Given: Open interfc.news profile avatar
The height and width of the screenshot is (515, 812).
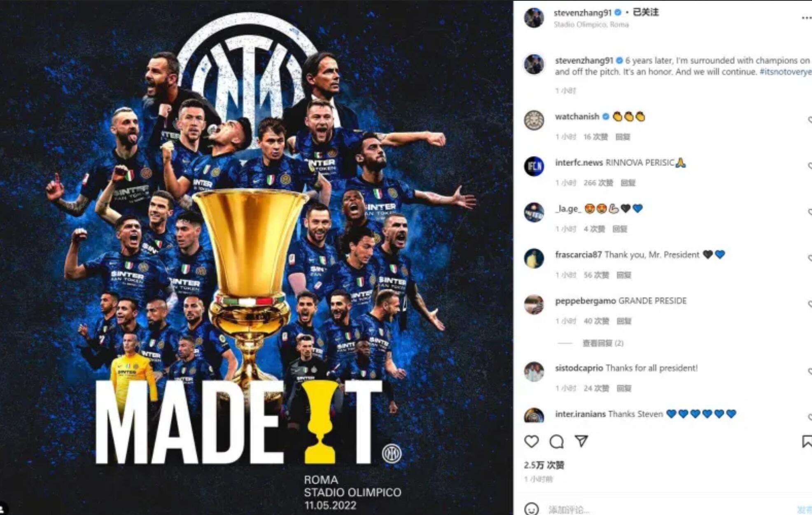Looking at the screenshot, I should [x=534, y=166].
